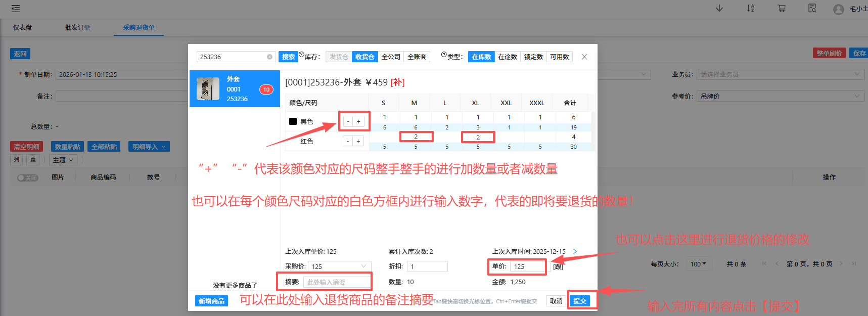Click the 制单日期 date field
868x316 pixels.
[121, 74]
